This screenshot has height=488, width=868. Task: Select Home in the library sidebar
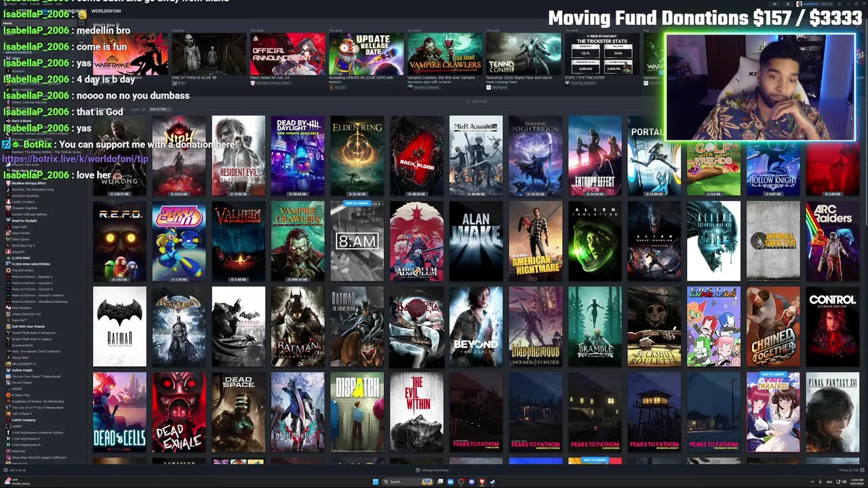(x=38, y=23)
